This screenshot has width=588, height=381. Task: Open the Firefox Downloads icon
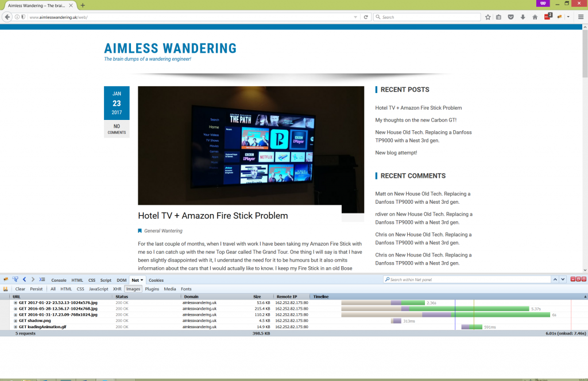tap(523, 17)
